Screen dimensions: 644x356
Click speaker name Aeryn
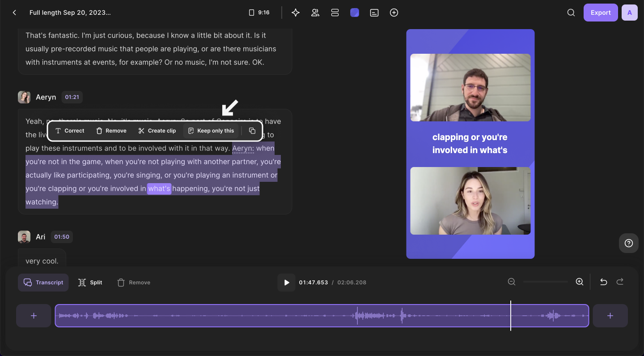point(46,97)
